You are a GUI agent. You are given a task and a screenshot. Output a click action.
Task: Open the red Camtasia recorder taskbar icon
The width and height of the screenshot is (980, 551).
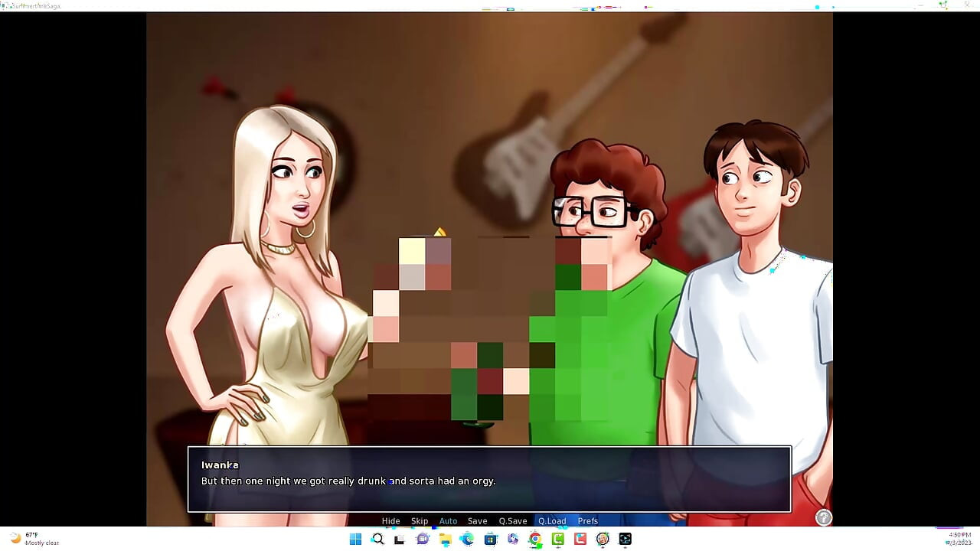[x=580, y=540]
